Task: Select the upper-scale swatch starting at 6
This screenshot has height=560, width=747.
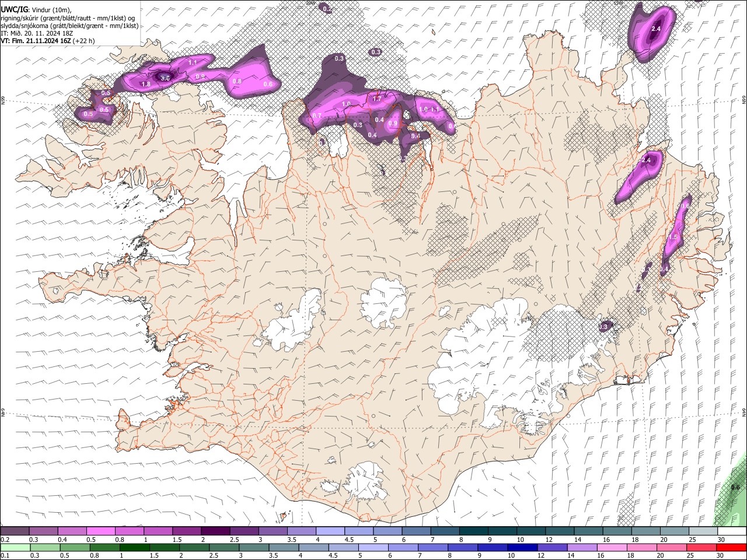Action: point(415,531)
